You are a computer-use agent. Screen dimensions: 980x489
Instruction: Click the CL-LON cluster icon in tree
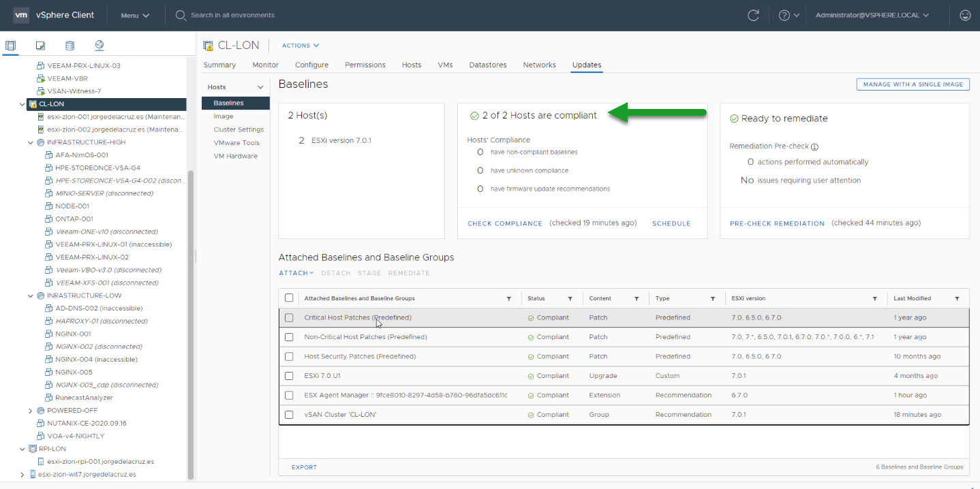pyautogui.click(x=33, y=104)
